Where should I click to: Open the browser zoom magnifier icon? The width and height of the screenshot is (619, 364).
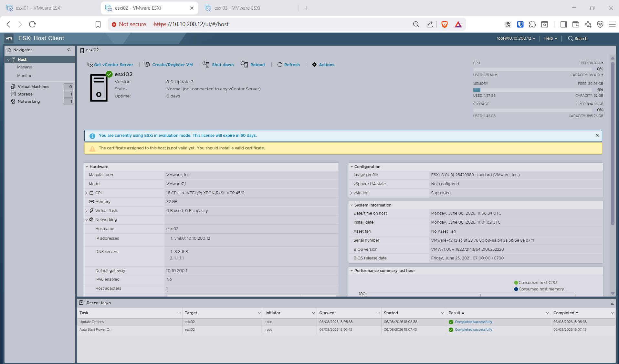416,24
